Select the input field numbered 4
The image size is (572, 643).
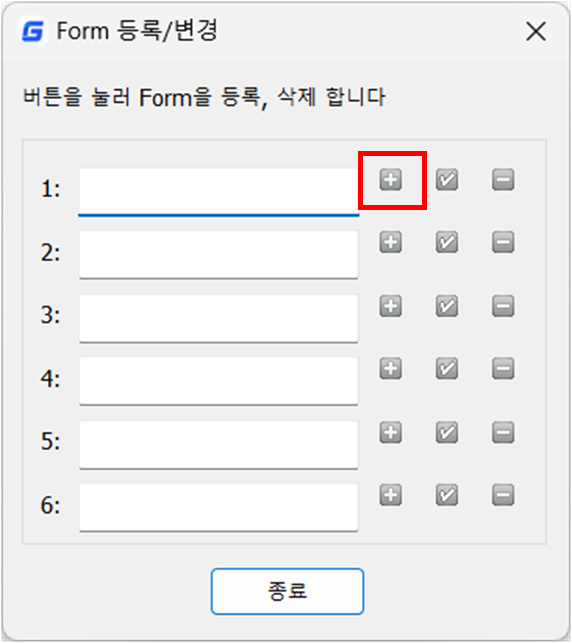click(x=219, y=381)
